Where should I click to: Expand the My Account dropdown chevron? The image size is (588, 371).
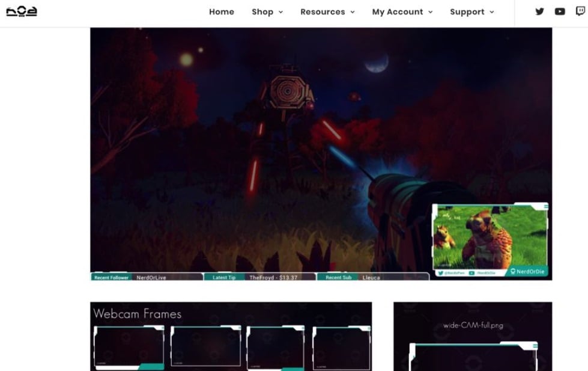pos(430,12)
